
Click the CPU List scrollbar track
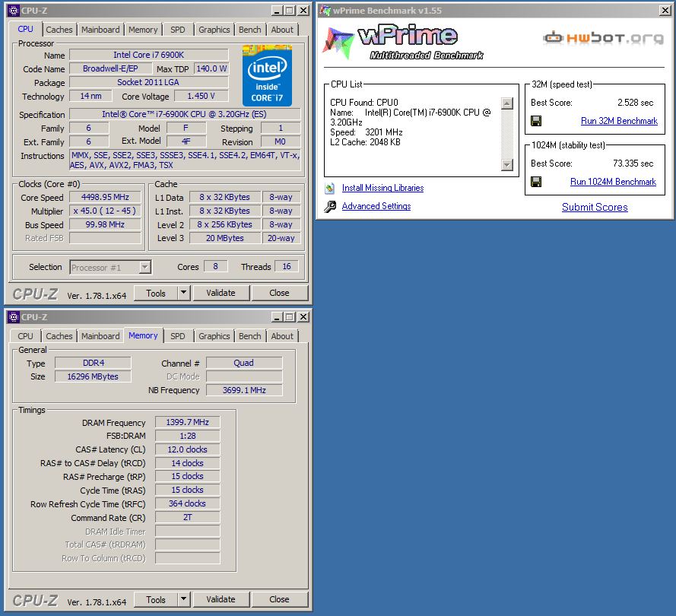click(x=507, y=134)
